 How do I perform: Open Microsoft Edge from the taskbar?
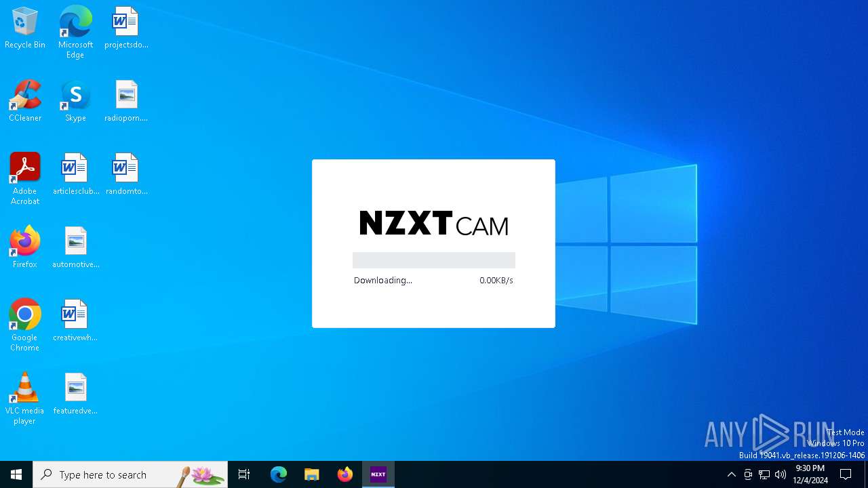[279, 474]
